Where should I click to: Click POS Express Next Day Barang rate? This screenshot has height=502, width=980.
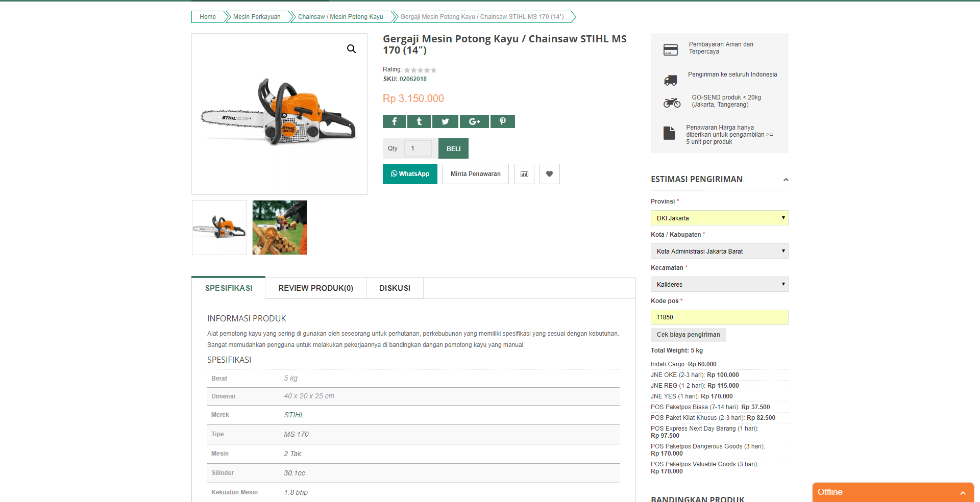pyautogui.click(x=705, y=432)
